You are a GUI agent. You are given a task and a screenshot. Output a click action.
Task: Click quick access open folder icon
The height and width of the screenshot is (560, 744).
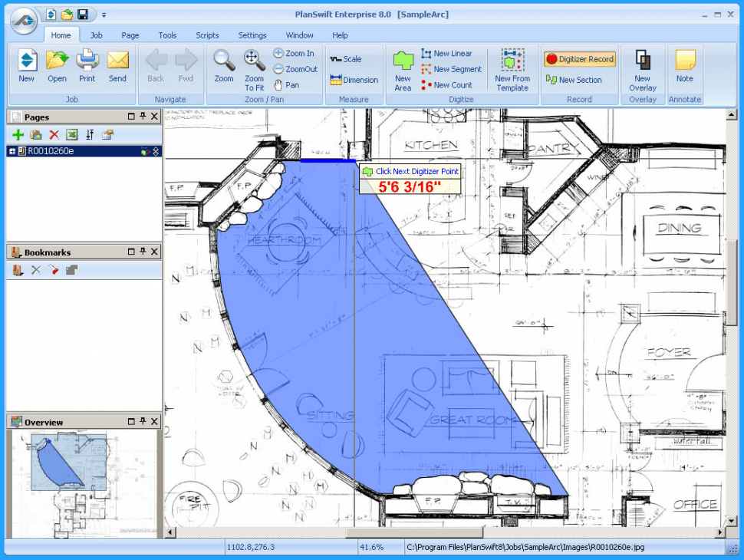tap(67, 15)
